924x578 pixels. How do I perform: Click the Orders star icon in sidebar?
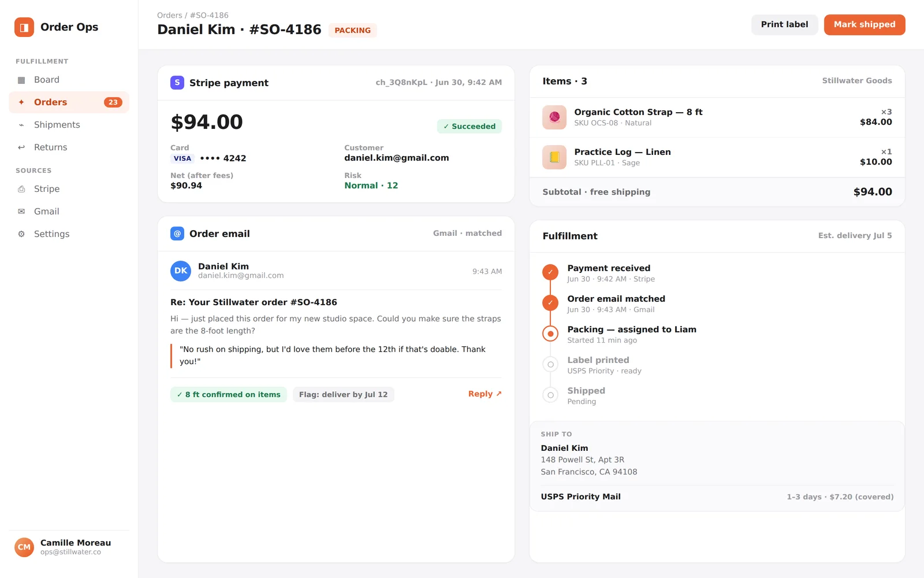[x=21, y=102]
